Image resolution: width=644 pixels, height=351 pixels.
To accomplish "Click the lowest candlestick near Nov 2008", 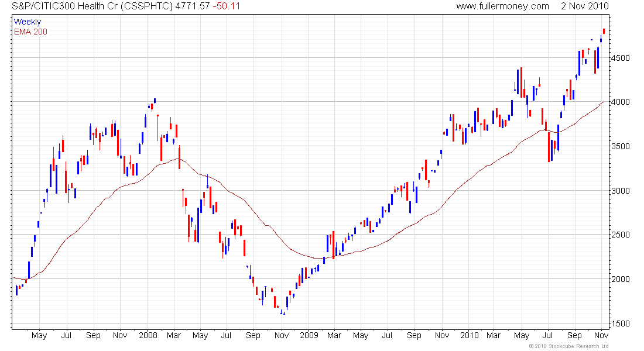I will coord(284,312).
